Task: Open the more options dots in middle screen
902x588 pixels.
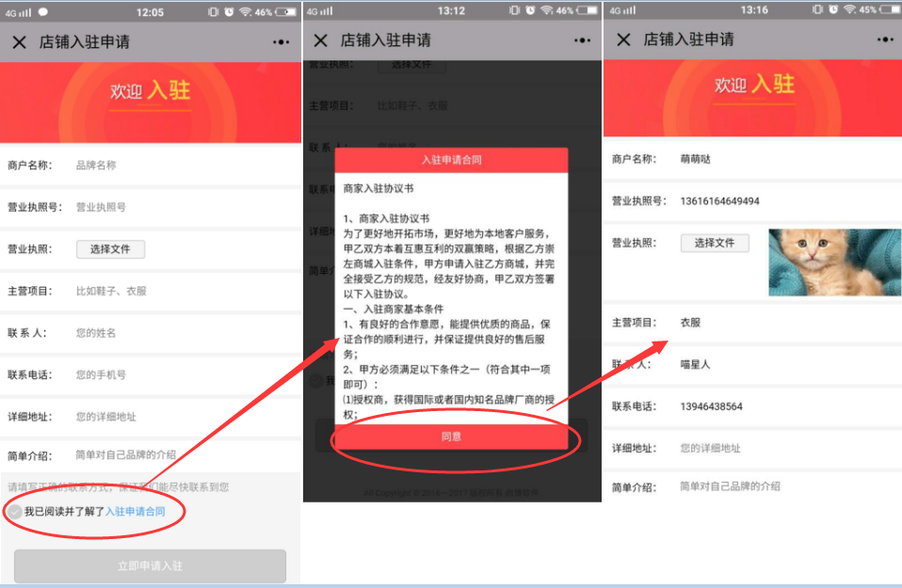Action: click(x=582, y=40)
